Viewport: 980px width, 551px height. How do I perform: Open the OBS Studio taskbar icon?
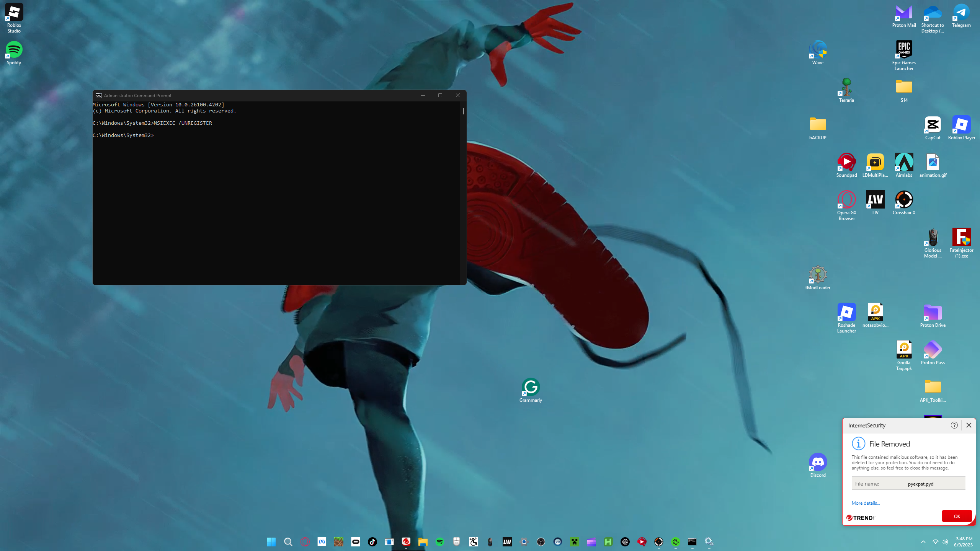point(541,542)
